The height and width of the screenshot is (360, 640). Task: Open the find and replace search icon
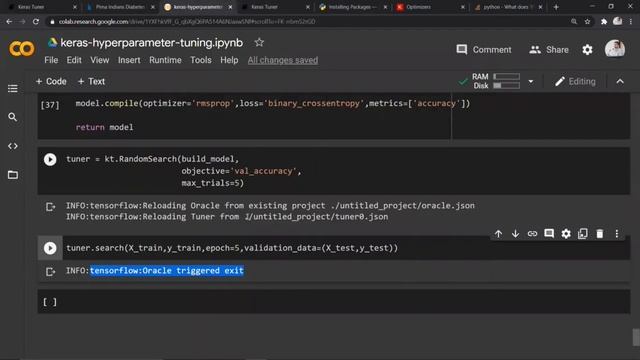click(13, 118)
